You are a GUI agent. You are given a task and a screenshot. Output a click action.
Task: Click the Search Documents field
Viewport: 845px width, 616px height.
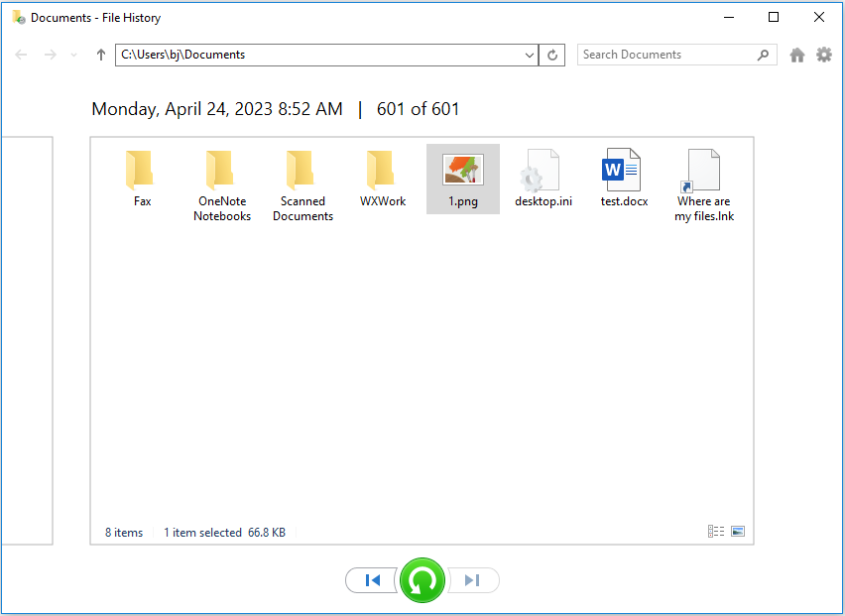tap(664, 56)
